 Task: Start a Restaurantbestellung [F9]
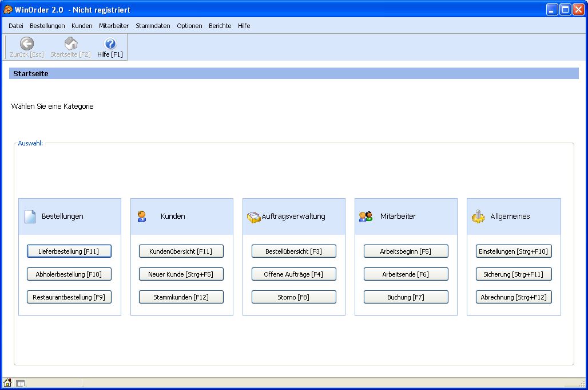pyautogui.click(x=69, y=297)
